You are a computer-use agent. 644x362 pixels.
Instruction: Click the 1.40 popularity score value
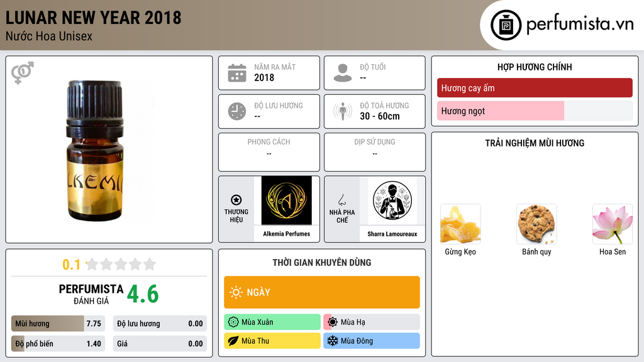(94, 344)
